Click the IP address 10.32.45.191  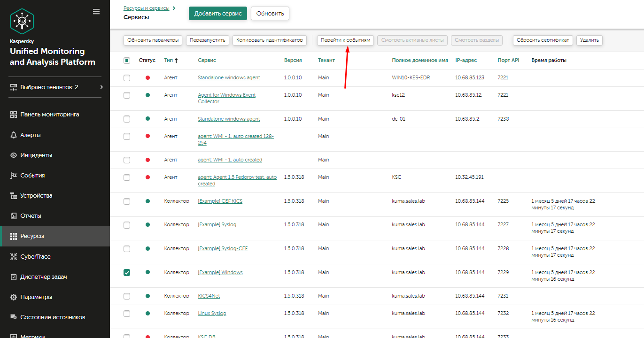(470, 177)
